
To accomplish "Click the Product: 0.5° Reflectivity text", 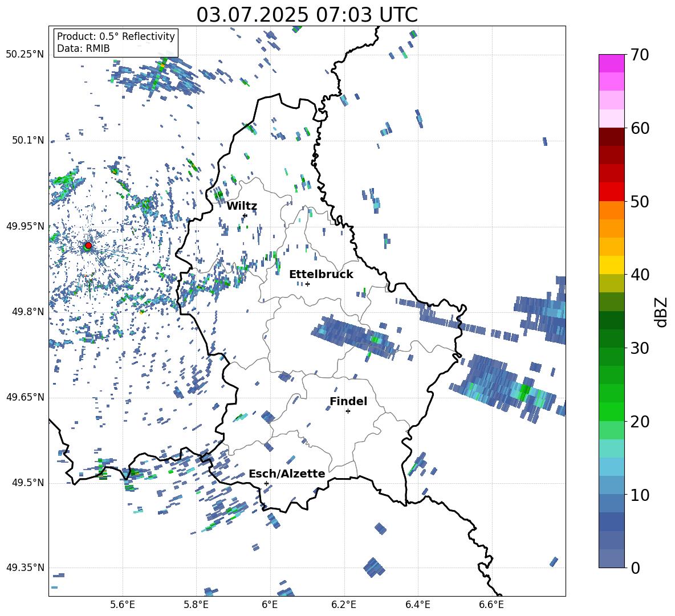I will coord(116,36).
